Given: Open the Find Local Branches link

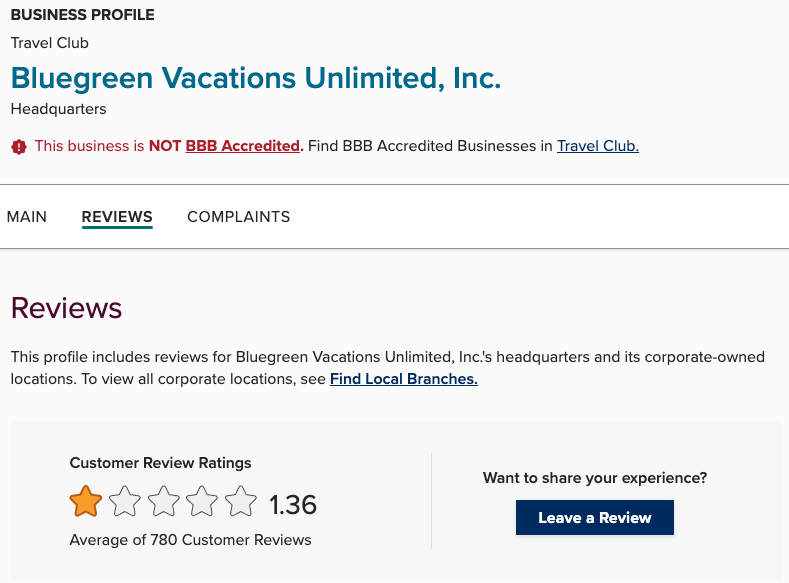Looking at the screenshot, I should point(403,379).
